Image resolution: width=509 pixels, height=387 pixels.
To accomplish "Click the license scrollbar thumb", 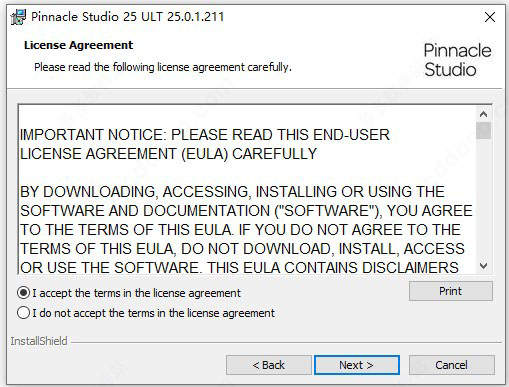I will coord(483,130).
